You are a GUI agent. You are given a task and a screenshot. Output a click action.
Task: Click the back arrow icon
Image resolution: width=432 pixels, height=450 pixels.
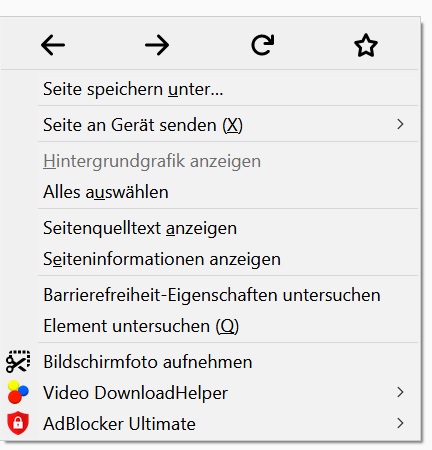[x=53, y=45]
